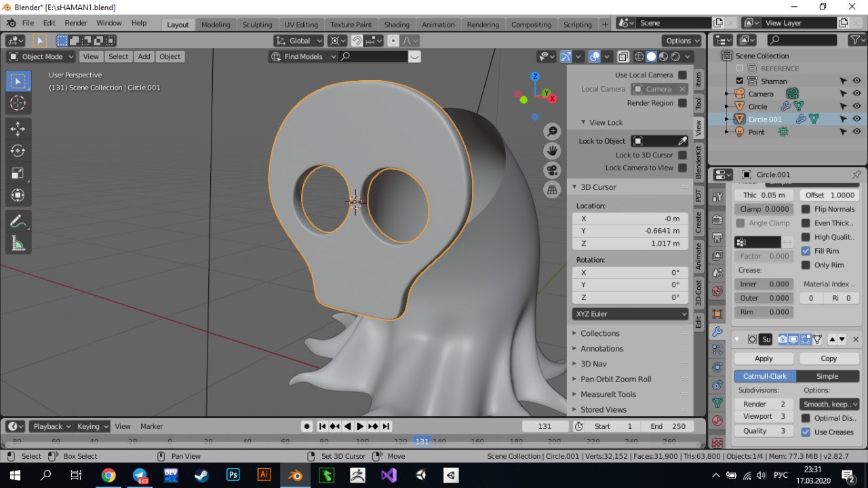Uncheck Use Creases checkbox
Image resolution: width=868 pixels, height=488 pixels.
[806, 432]
